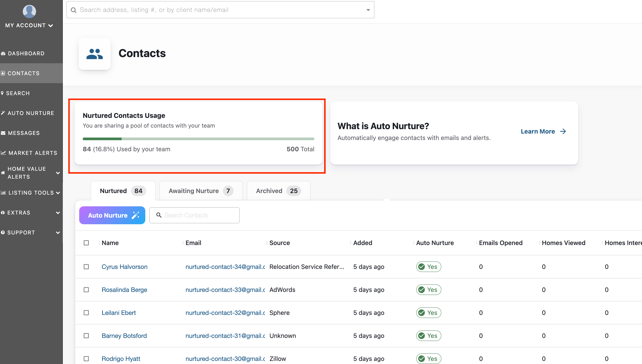Click the Homes Viewed column header
The height and width of the screenshot is (364, 642).
[563, 243]
